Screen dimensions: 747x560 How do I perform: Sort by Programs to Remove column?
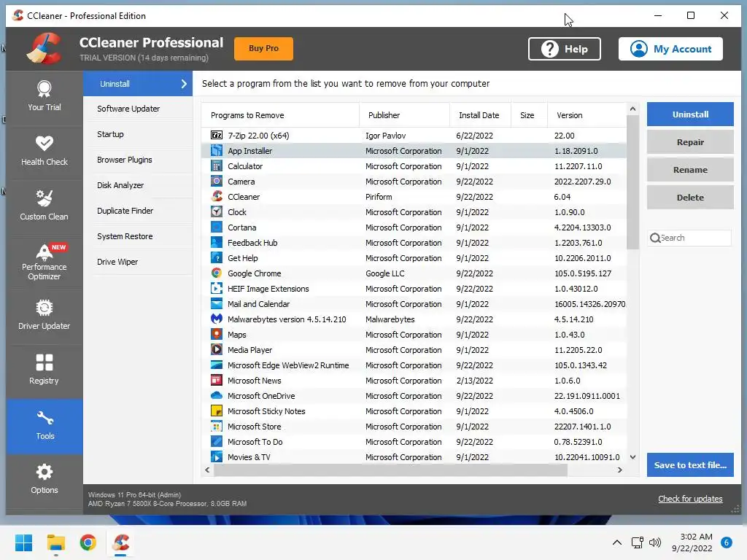pyautogui.click(x=280, y=115)
